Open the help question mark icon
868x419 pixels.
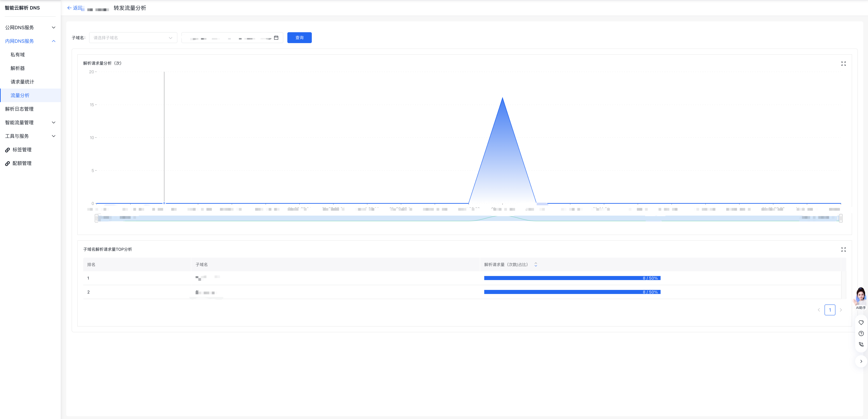[861, 334]
